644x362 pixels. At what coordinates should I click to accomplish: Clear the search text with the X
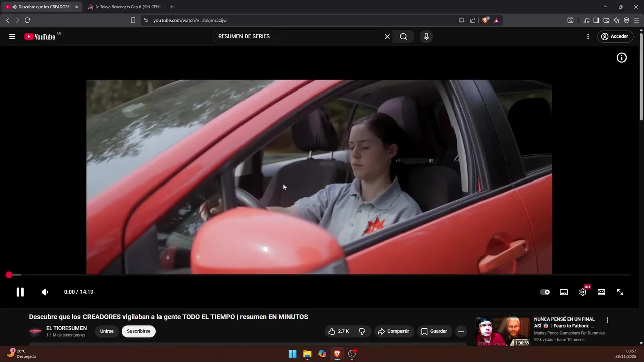387,36
